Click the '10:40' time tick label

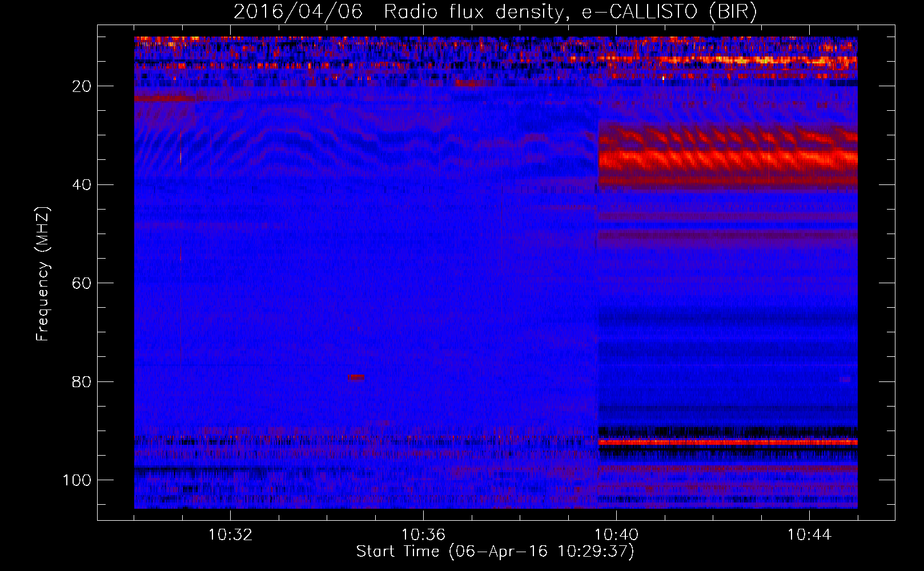[616, 535]
